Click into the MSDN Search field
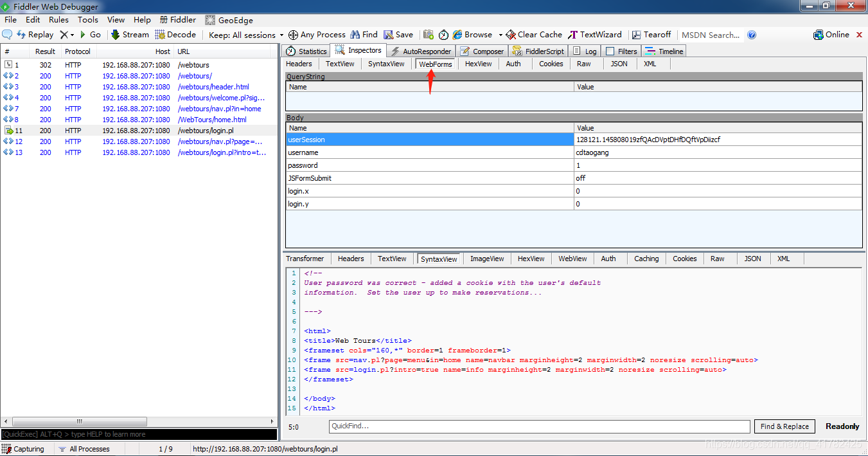Viewport: 868px width, 456px height. coord(711,35)
